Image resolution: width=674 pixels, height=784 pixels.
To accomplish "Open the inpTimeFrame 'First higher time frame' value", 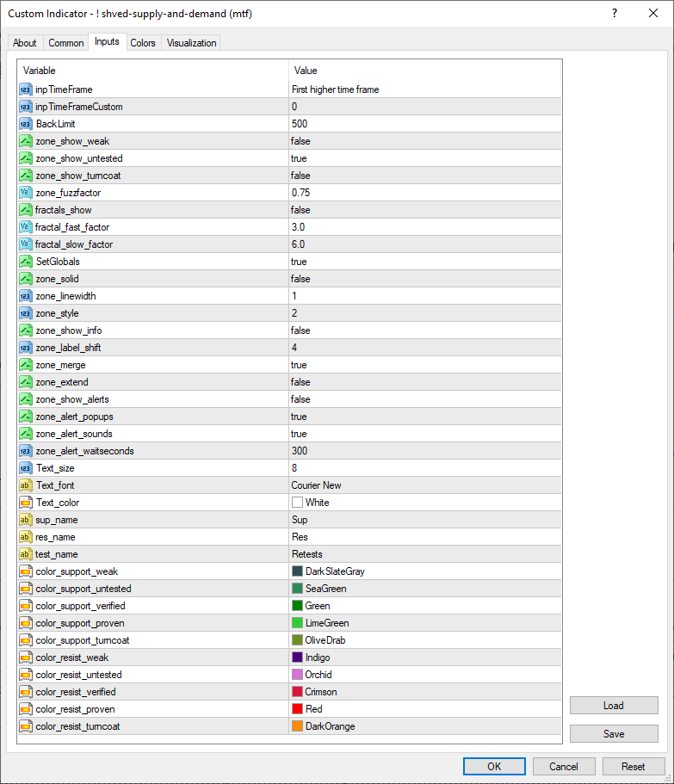I will 425,90.
